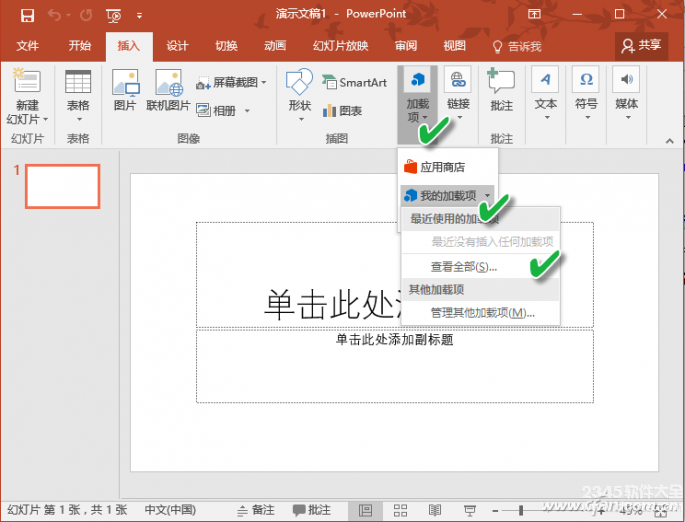The image size is (685, 522).
Task: Click the Undo arrow icon
Action: (x=54, y=16)
